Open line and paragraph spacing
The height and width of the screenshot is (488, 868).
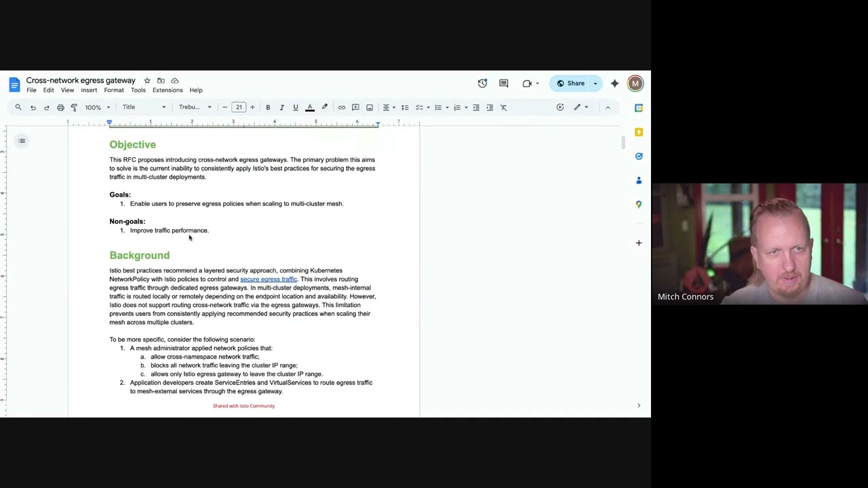pyautogui.click(x=405, y=107)
